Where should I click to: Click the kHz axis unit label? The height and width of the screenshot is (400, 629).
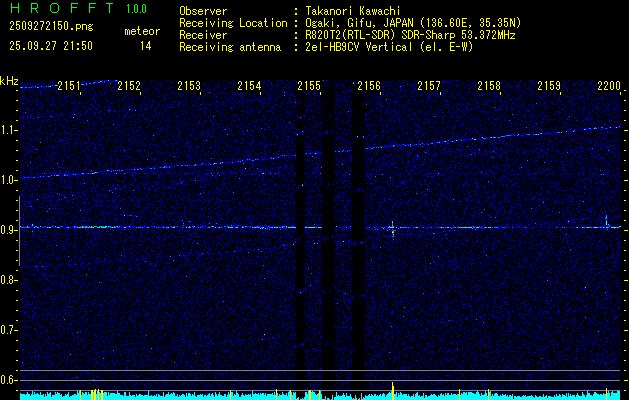(x=9, y=81)
